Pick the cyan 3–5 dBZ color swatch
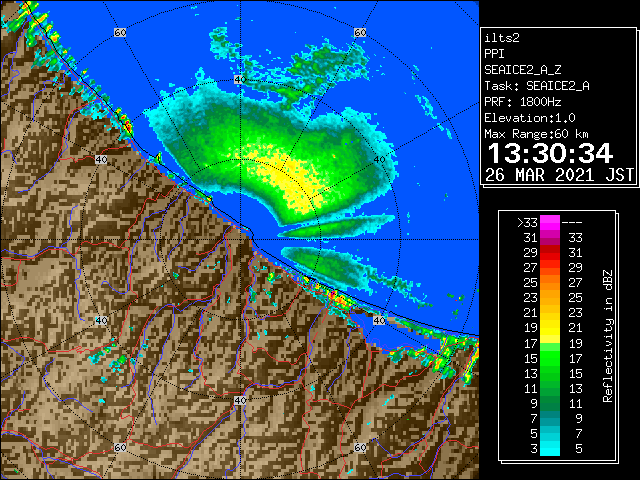The image size is (640, 480). point(550,448)
